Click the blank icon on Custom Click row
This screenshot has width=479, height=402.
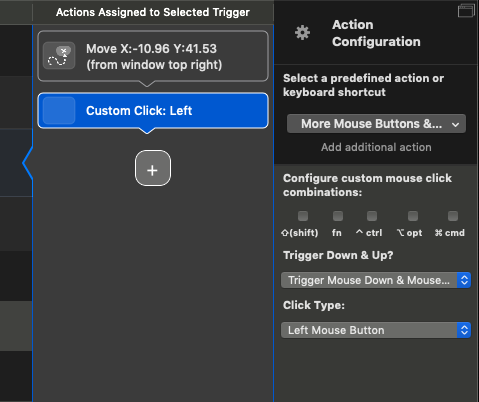coord(59,111)
